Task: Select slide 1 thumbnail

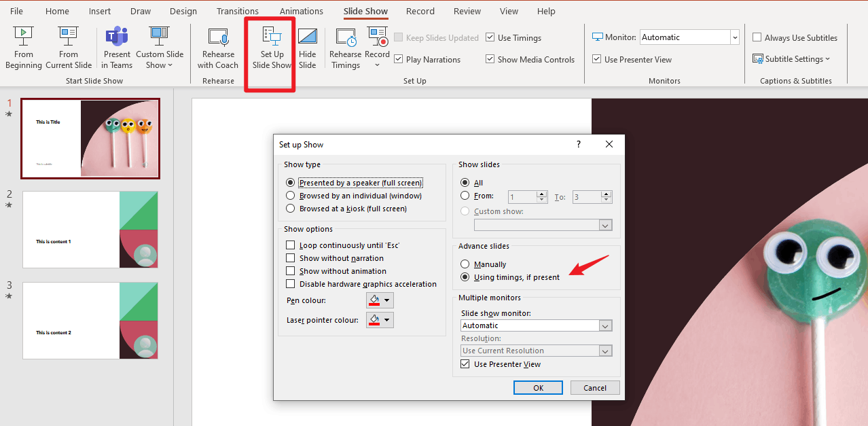Action: click(x=90, y=139)
